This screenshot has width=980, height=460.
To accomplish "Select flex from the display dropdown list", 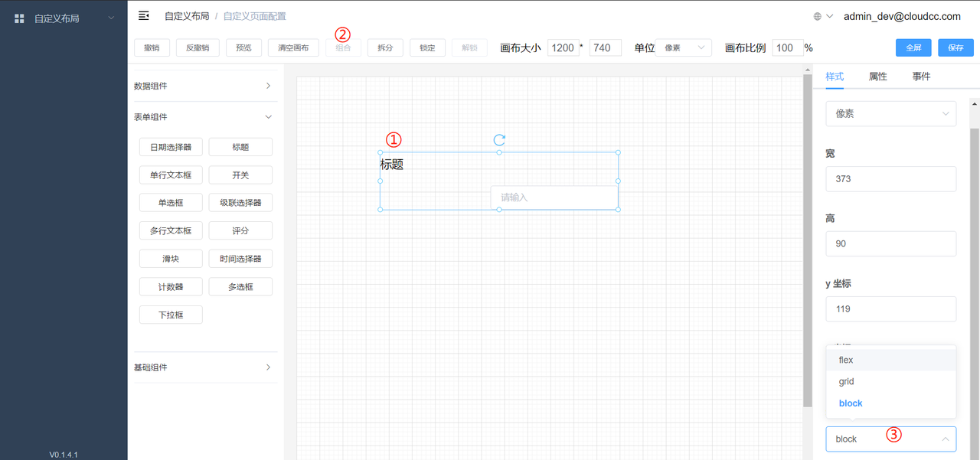I will coord(846,360).
